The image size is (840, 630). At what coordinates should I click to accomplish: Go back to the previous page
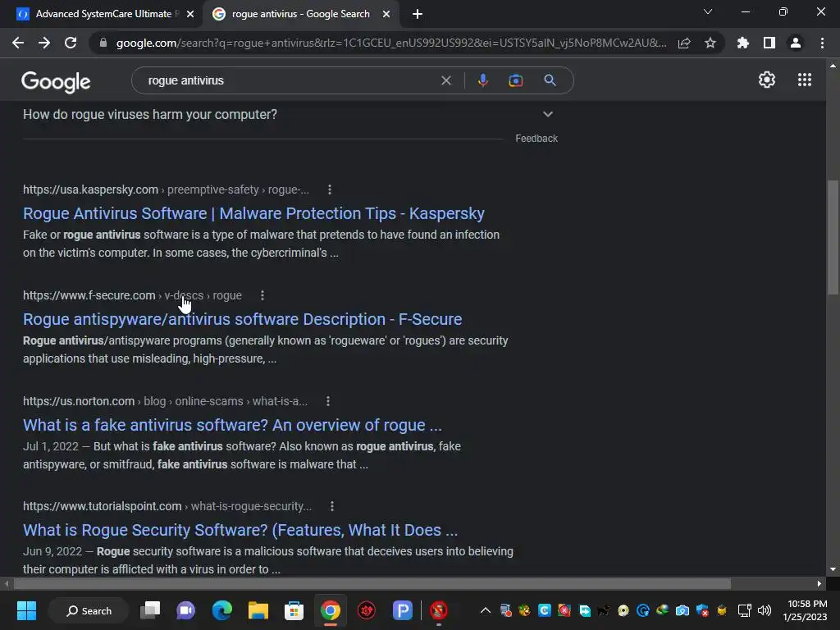18,43
